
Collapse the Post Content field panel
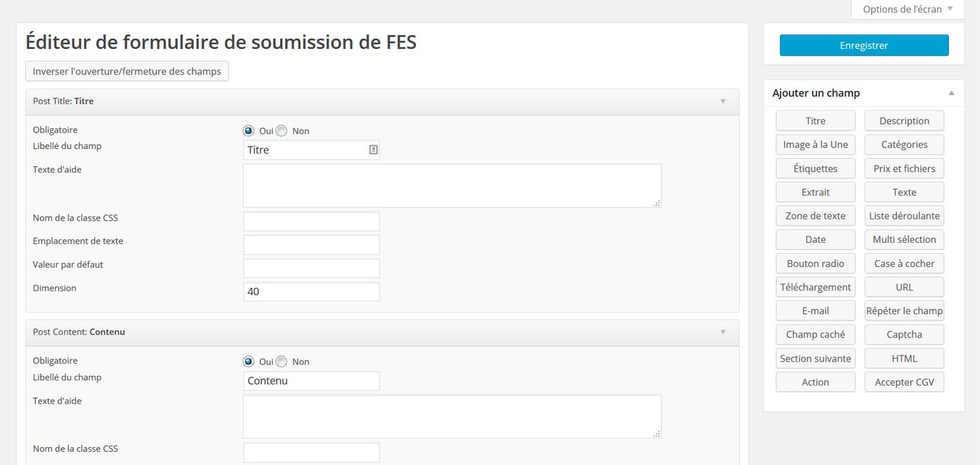coord(723,332)
